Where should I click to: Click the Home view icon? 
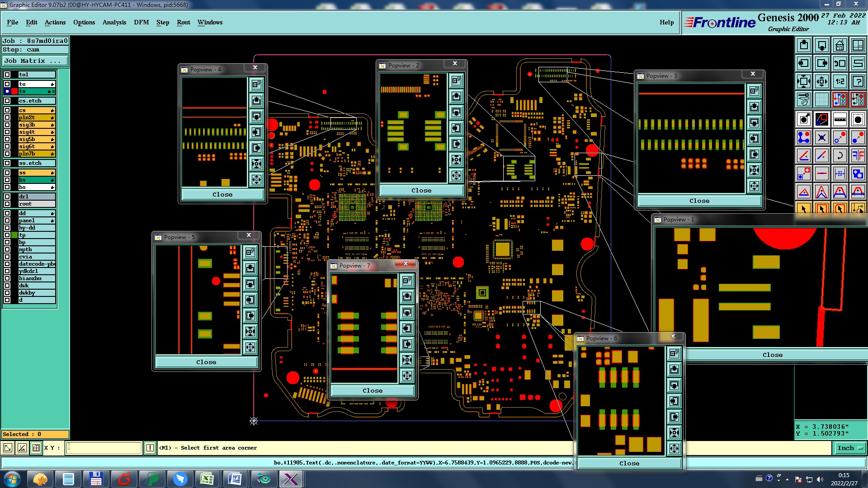[x=840, y=45]
